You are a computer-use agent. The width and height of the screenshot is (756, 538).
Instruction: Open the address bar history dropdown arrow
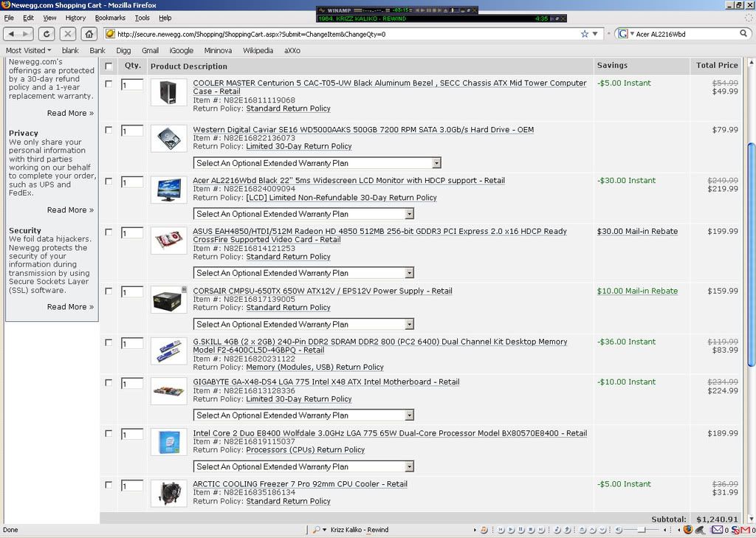pyautogui.click(x=595, y=34)
